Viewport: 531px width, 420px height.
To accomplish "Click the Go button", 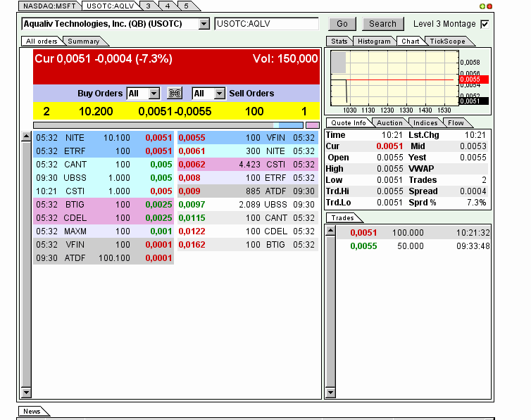I will 342,24.
